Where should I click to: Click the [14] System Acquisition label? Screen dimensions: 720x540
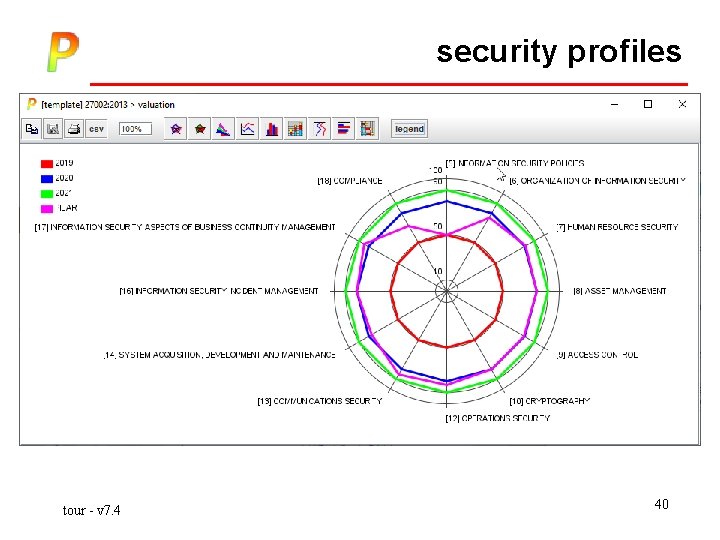click(219, 354)
